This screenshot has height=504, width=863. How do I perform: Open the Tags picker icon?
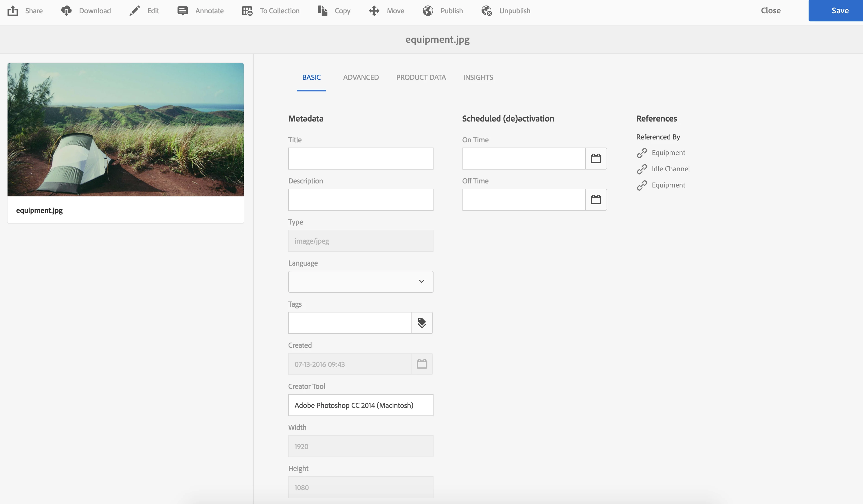tap(422, 323)
